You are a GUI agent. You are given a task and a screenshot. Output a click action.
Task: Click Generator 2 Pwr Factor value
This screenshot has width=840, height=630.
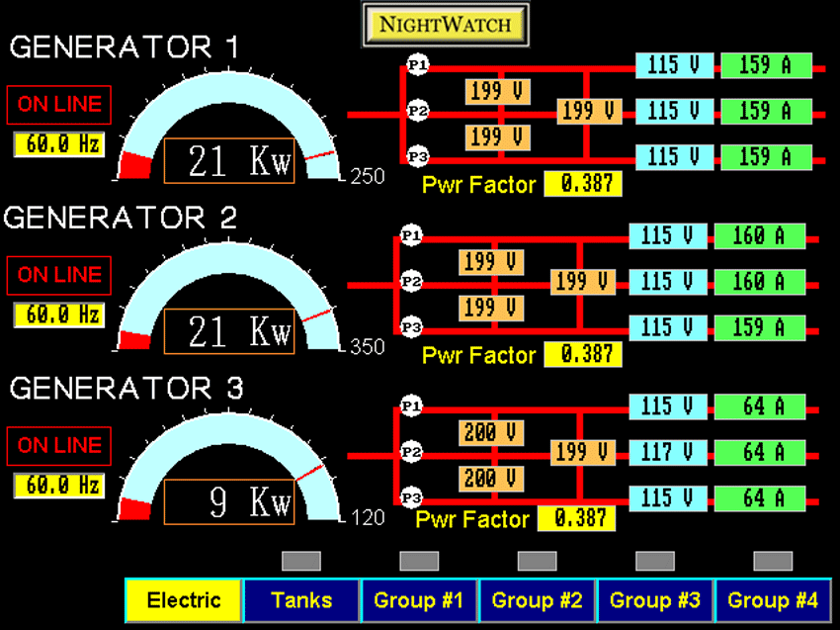click(583, 354)
